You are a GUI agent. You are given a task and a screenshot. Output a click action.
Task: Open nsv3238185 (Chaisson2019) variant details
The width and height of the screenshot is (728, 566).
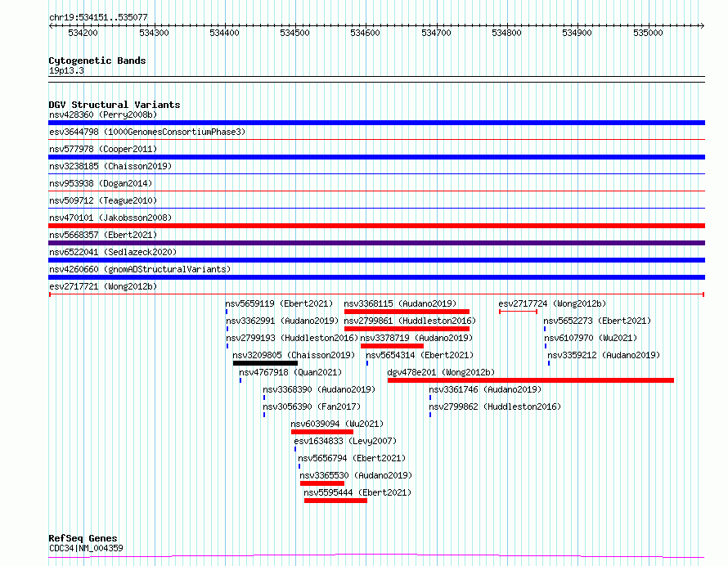(110, 166)
